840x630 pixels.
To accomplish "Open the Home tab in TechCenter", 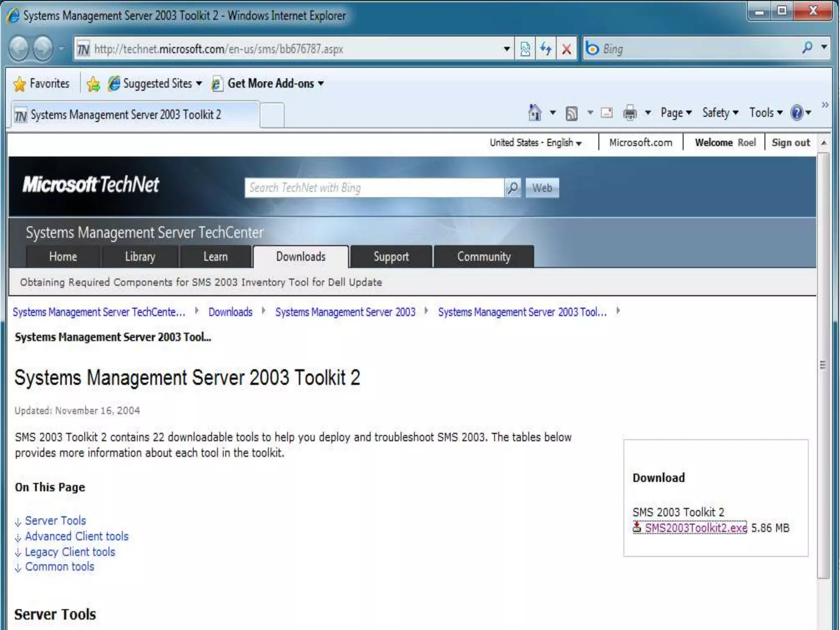I will [x=63, y=257].
